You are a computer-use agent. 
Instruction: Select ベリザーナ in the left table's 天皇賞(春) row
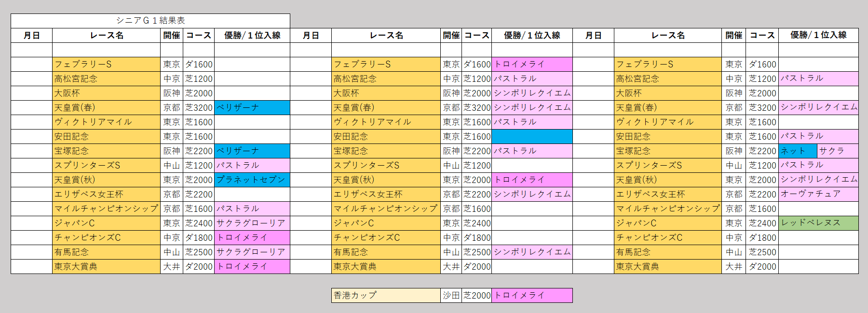[252, 108]
